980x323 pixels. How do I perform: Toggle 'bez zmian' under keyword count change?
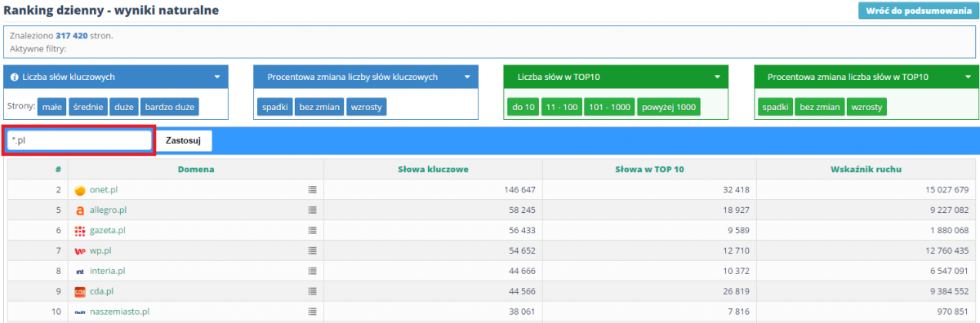[319, 107]
